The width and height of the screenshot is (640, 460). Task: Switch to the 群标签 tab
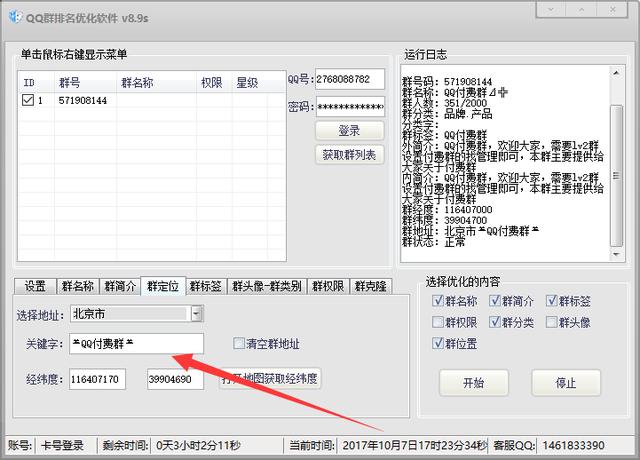[x=205, y=286]
